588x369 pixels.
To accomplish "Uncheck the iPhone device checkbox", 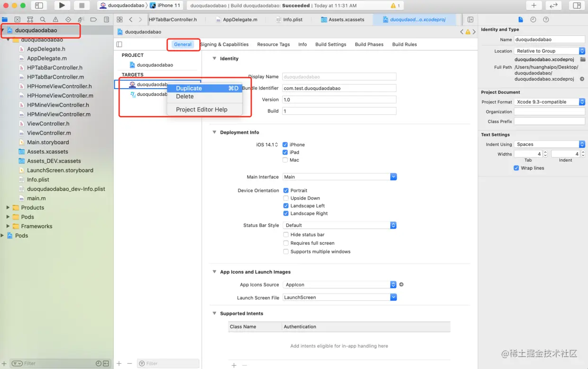I will pos(285,145).
